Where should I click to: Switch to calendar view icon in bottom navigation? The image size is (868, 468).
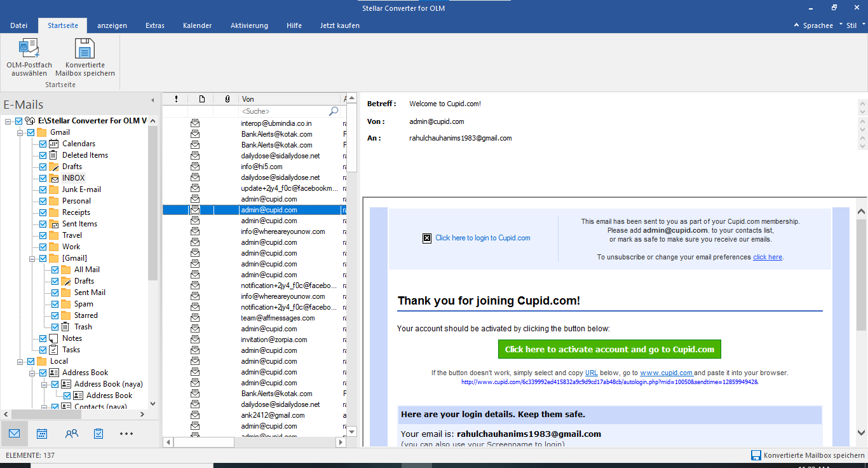point(42,434)
